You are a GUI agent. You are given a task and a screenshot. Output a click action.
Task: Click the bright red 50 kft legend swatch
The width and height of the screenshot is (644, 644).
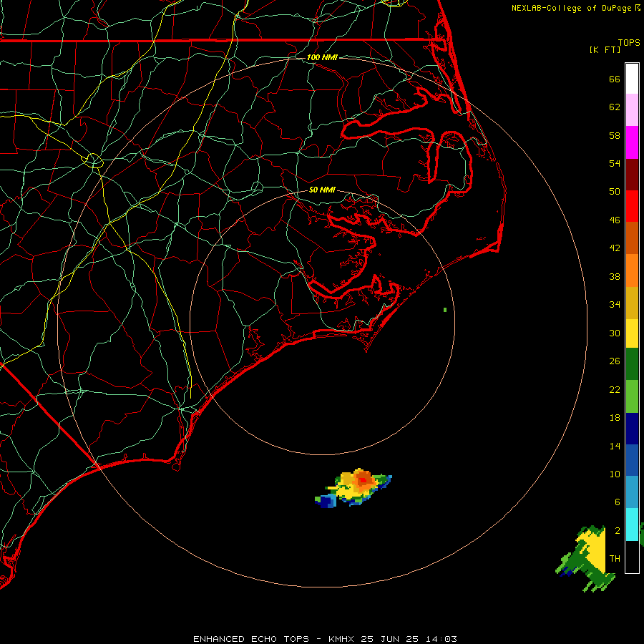(x=632, y=206)
